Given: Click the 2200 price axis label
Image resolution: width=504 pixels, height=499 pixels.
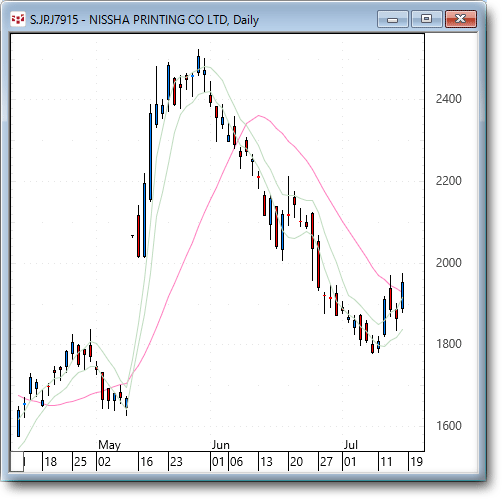Looking at the screenshot, I should tap(448, 181).
